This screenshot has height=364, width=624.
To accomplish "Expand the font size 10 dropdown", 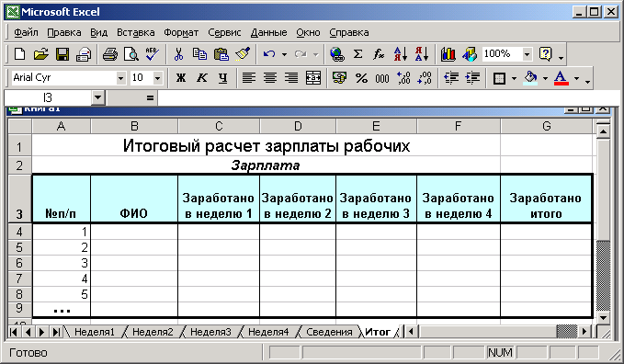I will (x=157, y=78).
